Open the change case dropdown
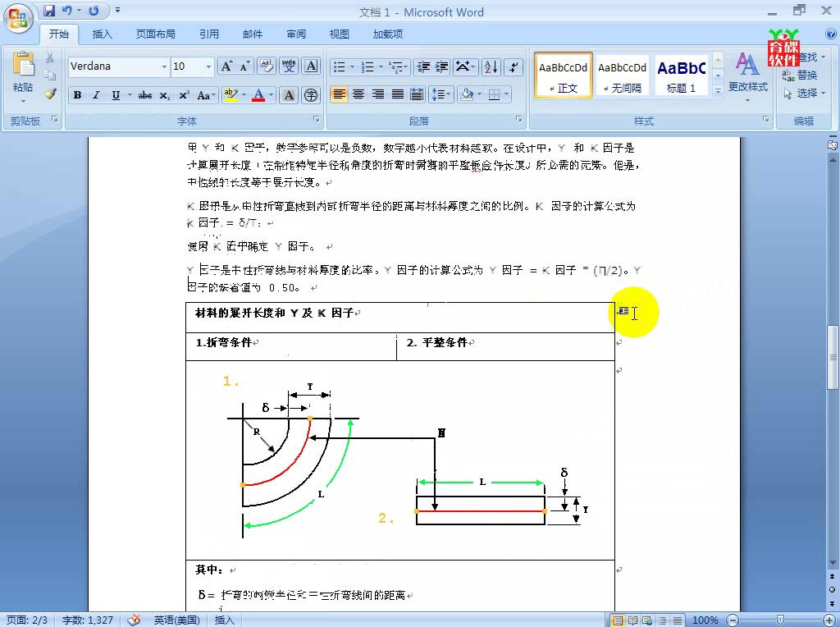Screen dimensions: 840x627 click(206, 95)
